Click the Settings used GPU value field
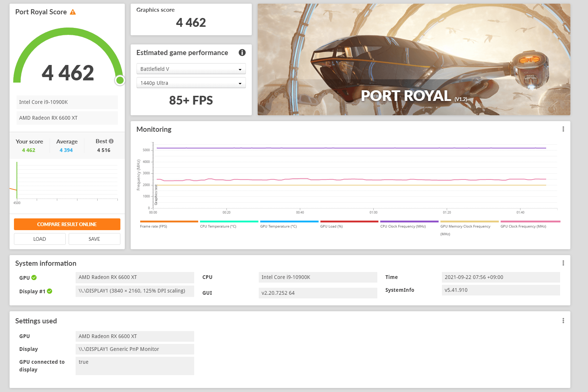The height and width of the screenshot is (392, 588). tap(135, 336)
